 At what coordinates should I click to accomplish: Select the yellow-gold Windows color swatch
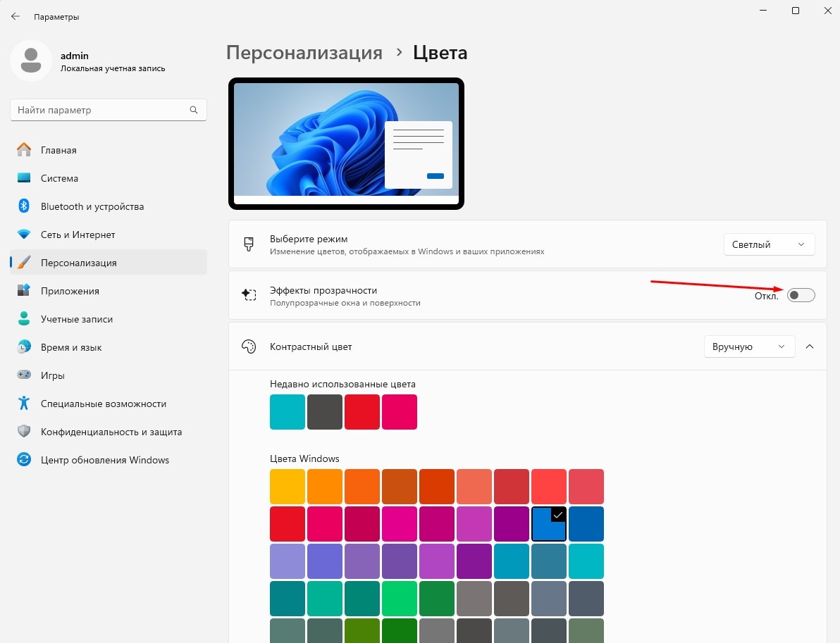point(288,487)
